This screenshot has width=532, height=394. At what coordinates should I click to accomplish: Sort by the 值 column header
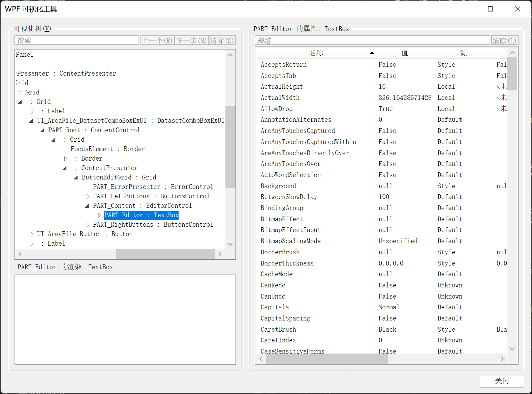click(x=404, y=53)
